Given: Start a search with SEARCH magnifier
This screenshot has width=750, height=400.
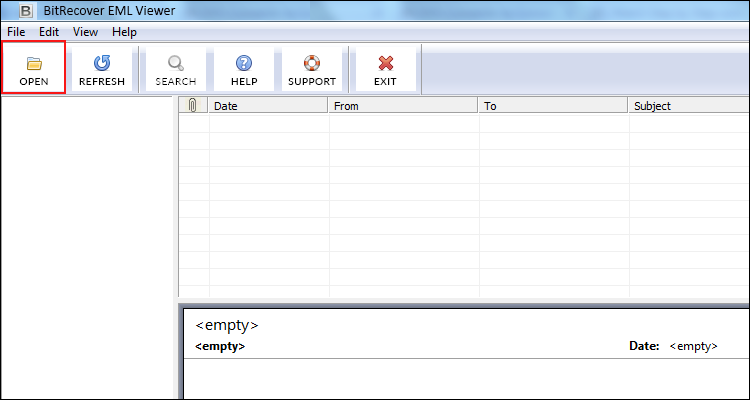Looking at the screenshot, I should [x=176, y=69].
